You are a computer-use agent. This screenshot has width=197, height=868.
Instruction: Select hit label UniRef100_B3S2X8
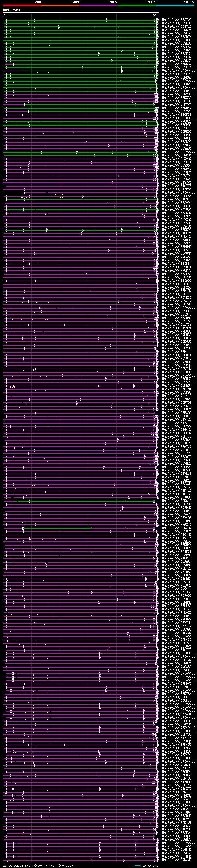(x=177, y=111)
